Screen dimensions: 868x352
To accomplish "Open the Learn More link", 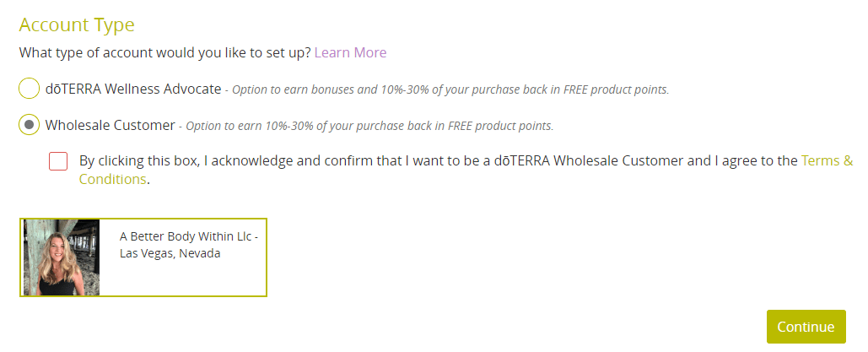I will click(350, 52).
